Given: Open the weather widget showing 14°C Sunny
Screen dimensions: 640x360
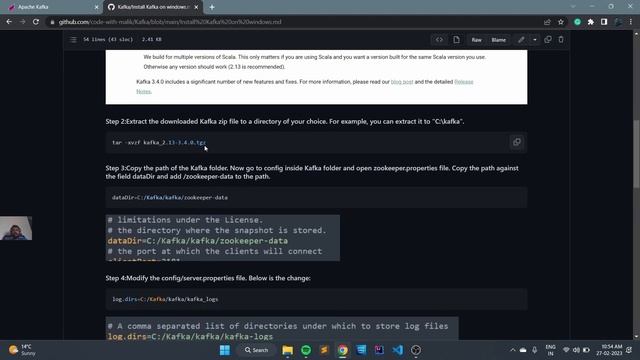Looking at the screenshot, I should (x=22, y=350).
